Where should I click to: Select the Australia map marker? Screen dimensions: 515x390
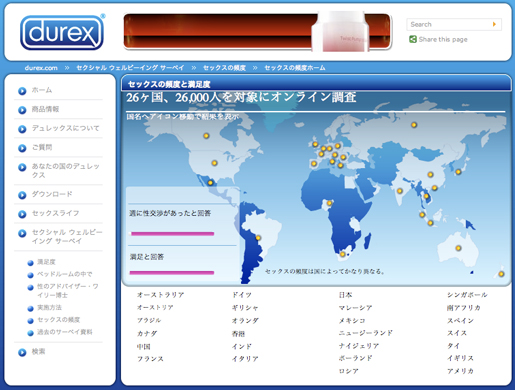coord(458,248)
